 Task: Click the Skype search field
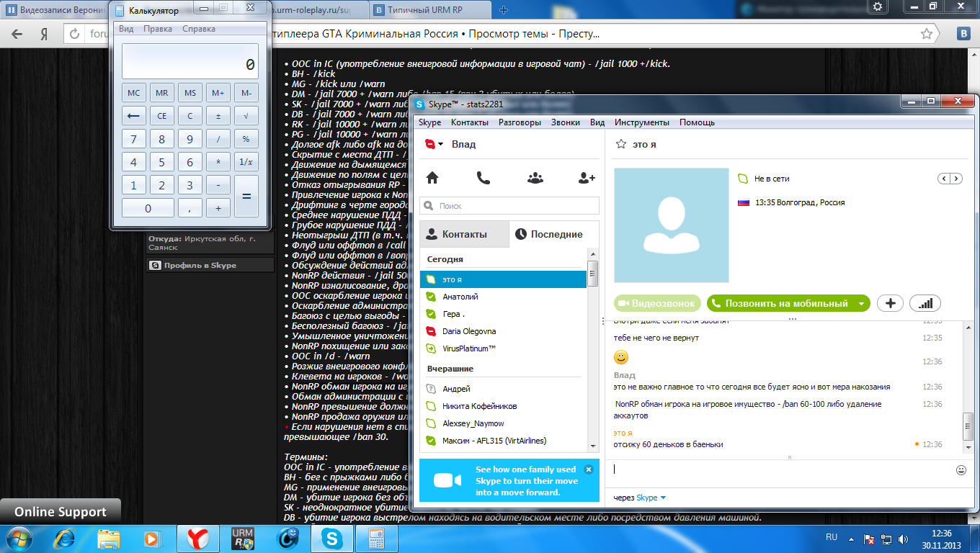(x=509, y=206)
